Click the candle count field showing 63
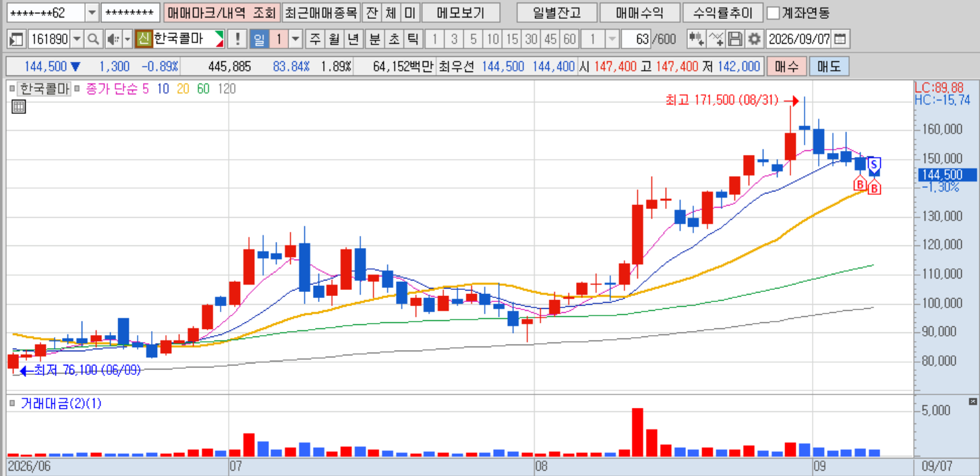The height and width of the screenshot is (476, 980). [636, 39]
